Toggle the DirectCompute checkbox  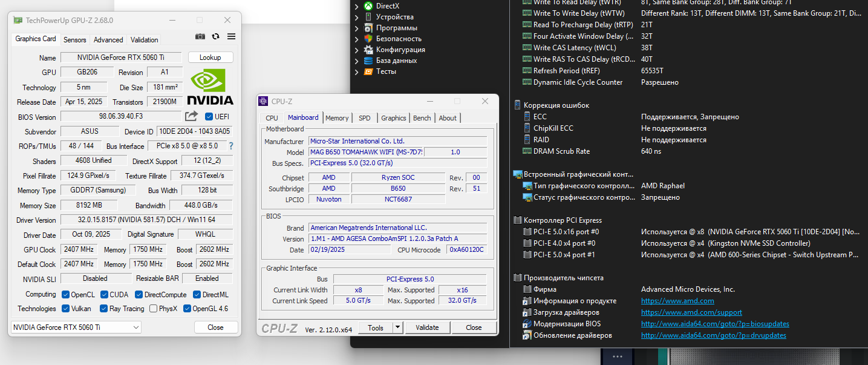[x=139, y=295]
